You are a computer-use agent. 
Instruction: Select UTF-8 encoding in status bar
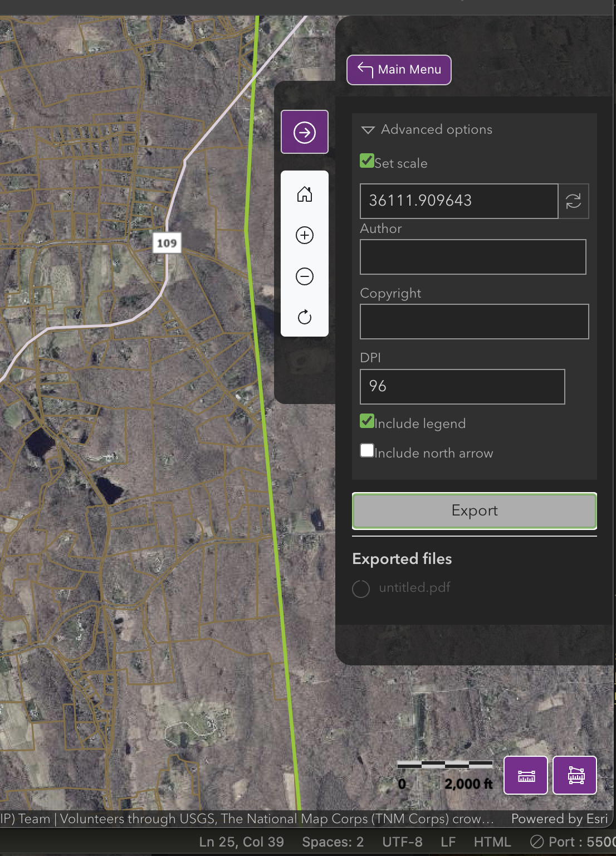pyautogui.click(x=402, y=842)
